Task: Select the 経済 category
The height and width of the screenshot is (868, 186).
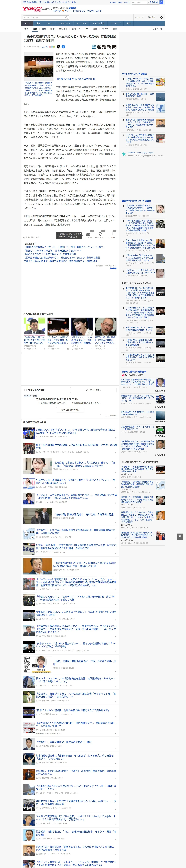Action: pyautogui.click(x=52, y=29)
